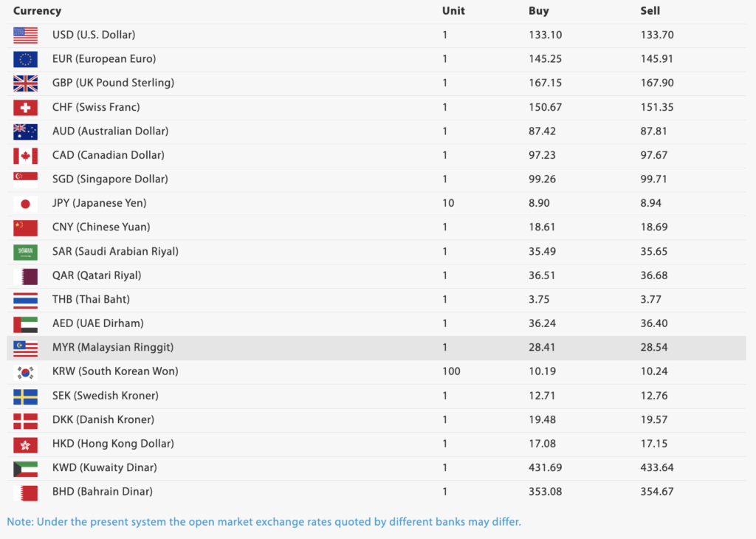Image resolution: width=756 pixels, height=539 pixels.
Task: Click the UK Union Jack flag icon
Action: [x=25, y=83]
